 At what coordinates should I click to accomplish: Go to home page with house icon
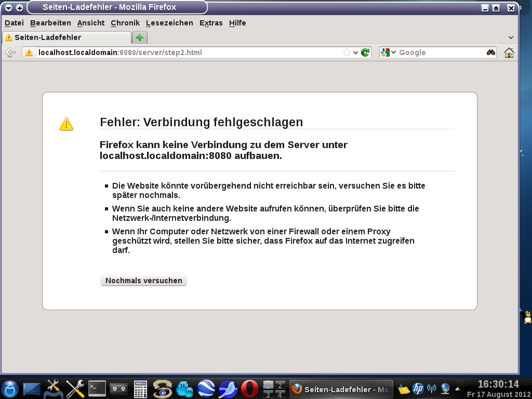[x=509, y=52]
